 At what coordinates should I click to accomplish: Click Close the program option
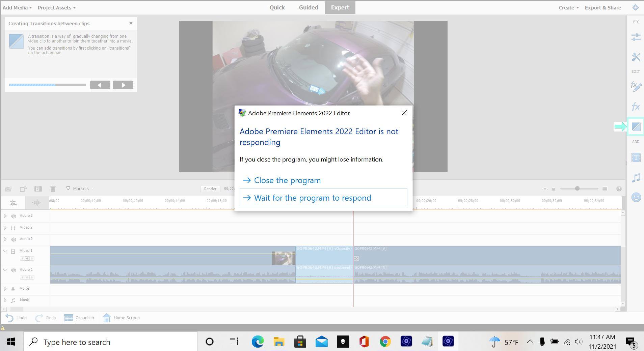[287, 180]
